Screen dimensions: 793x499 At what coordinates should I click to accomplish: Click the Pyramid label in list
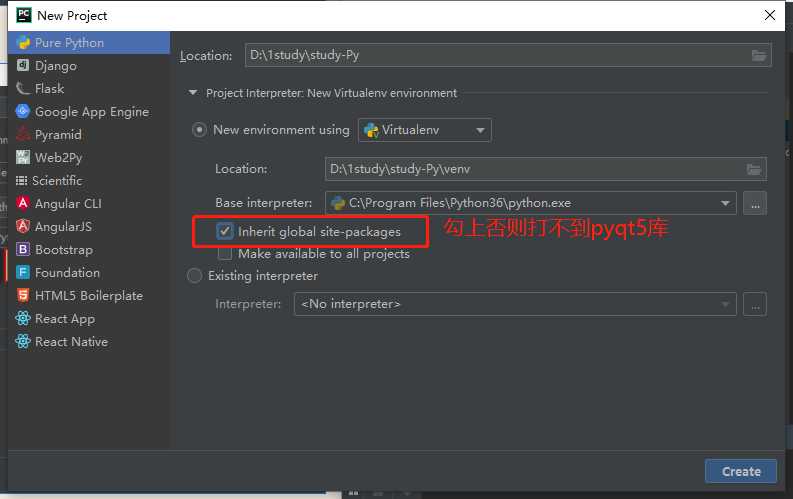click(58, 135)
